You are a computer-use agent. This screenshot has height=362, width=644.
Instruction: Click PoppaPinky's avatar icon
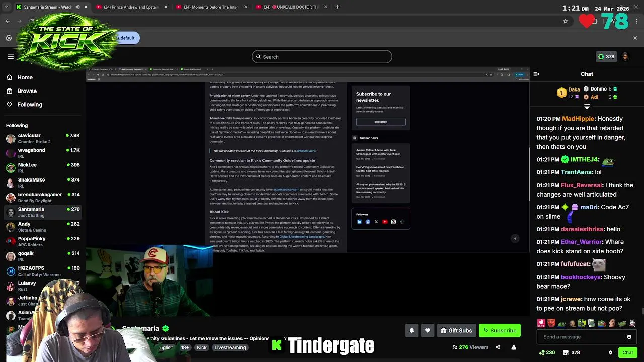[x=11, y=241]
